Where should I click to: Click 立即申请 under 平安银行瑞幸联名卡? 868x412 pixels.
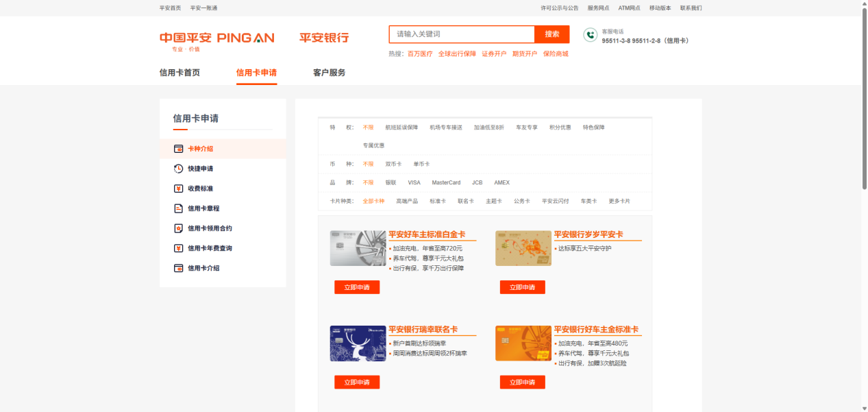[357, 383]
